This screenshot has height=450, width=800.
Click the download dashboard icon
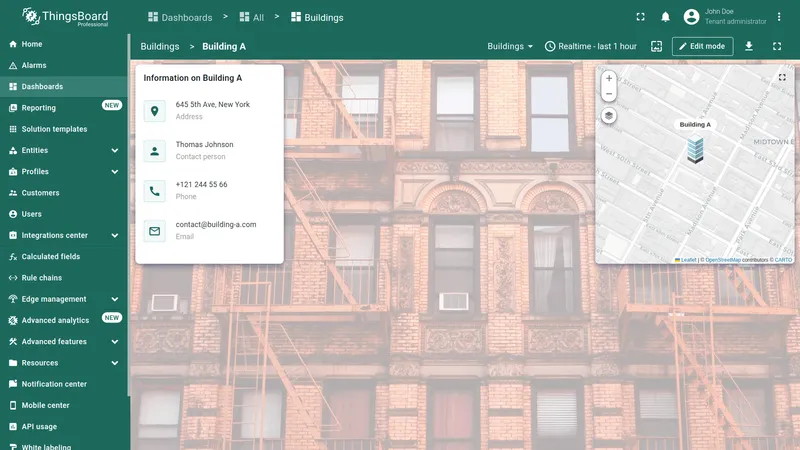[x=748, y=46]
